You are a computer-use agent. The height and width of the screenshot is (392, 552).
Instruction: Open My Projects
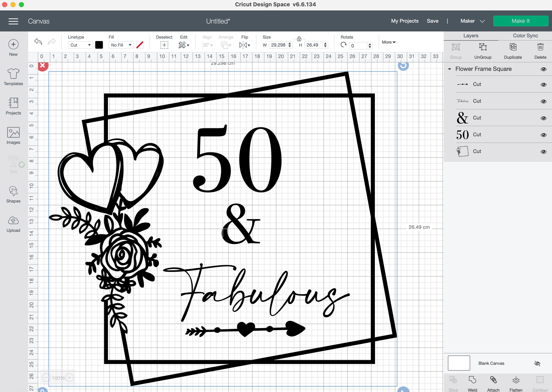(x=405, y=21)
